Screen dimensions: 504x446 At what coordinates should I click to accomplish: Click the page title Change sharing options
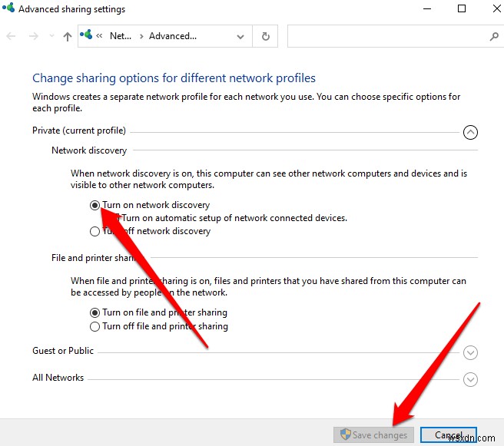click(174, 78)
